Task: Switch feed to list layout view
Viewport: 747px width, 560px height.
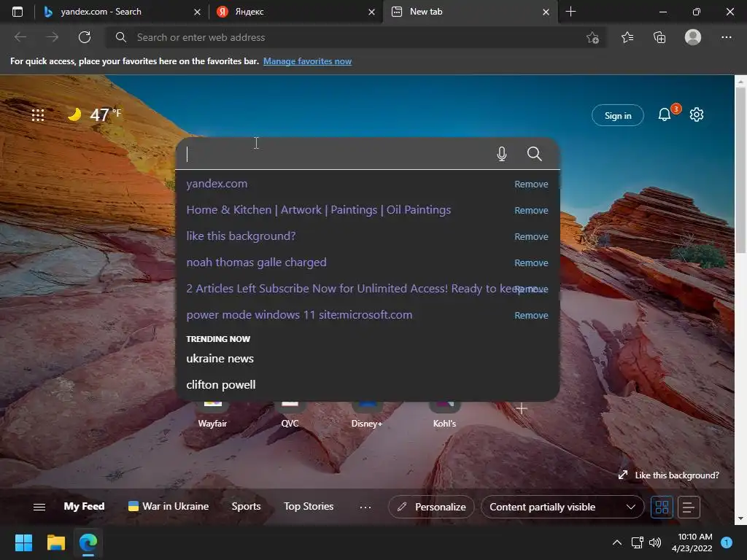Action: coord(689,507)
